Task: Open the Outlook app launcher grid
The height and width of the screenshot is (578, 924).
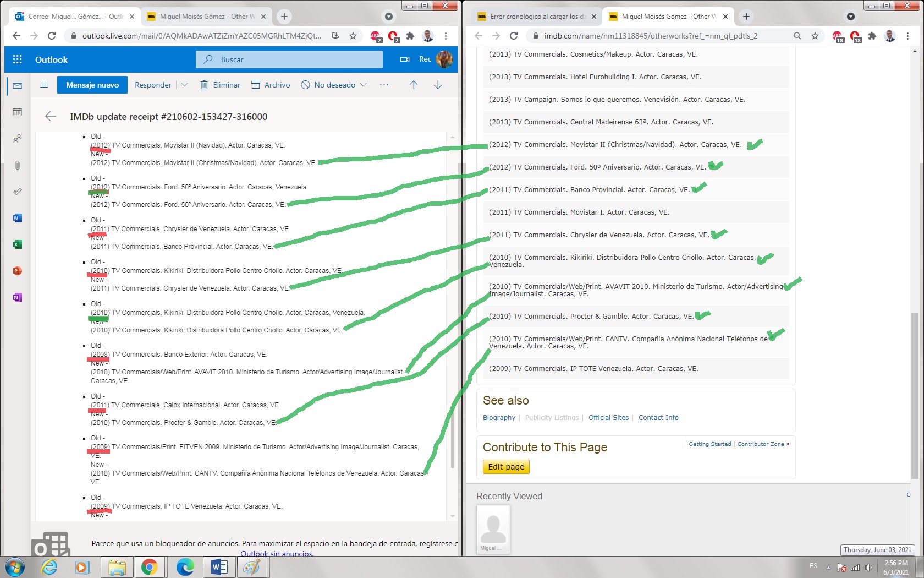Action: 18,59
